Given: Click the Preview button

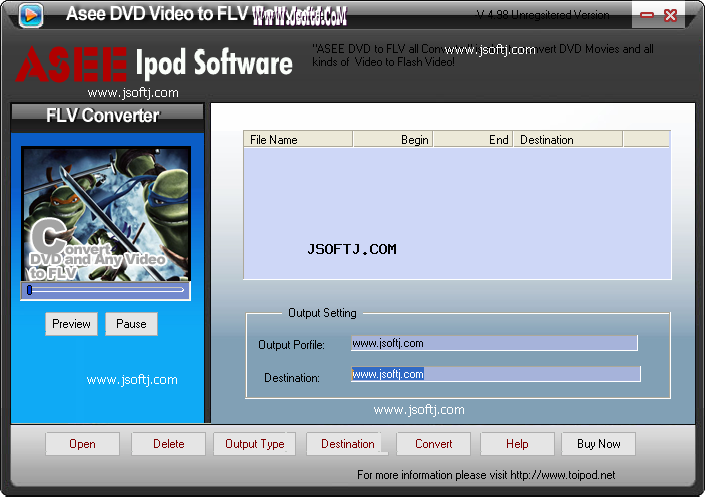Looking at the screenshot, I should click(x=71, y=324).
